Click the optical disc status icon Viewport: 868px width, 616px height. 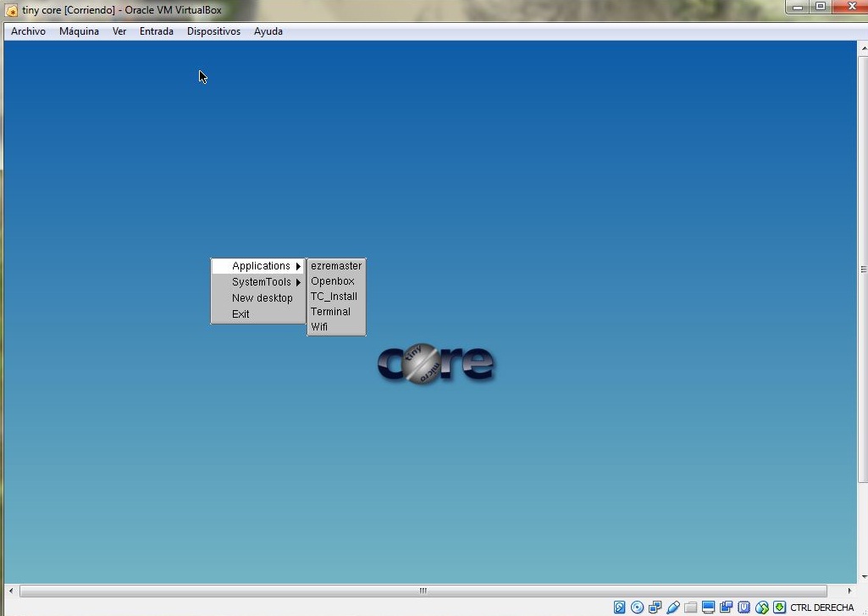[x=637, y=608]
